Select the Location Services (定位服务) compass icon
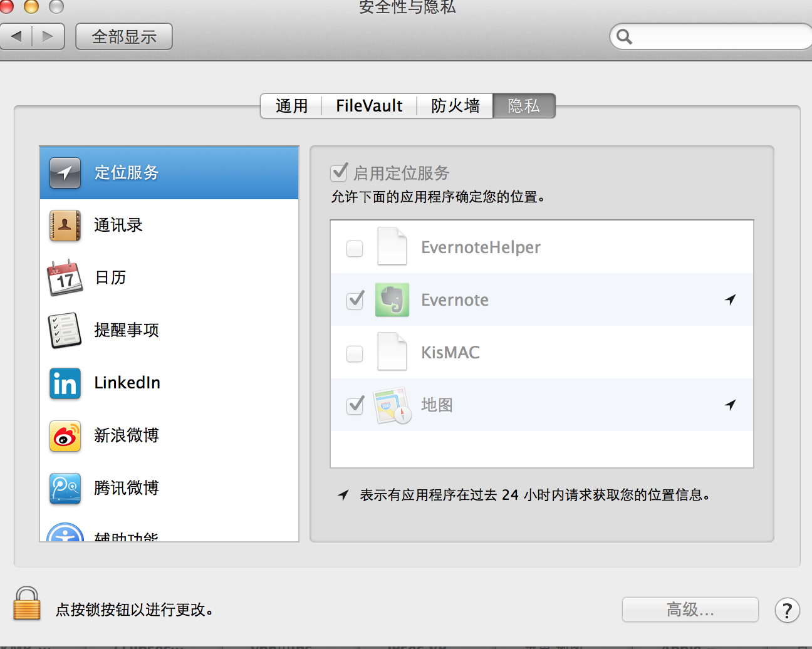Image resolution: width=812 pixels, height=649 pixels. pos(65,173)
